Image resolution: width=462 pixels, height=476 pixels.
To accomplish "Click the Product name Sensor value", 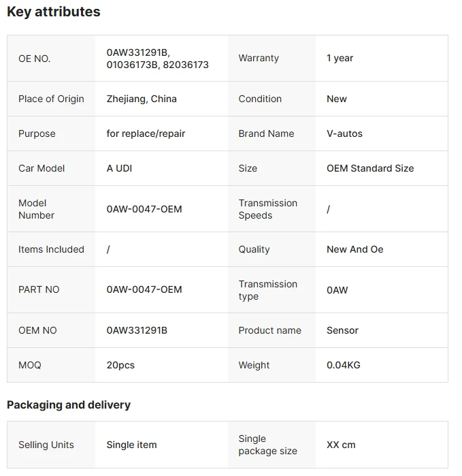I will (x=342, y=330).
